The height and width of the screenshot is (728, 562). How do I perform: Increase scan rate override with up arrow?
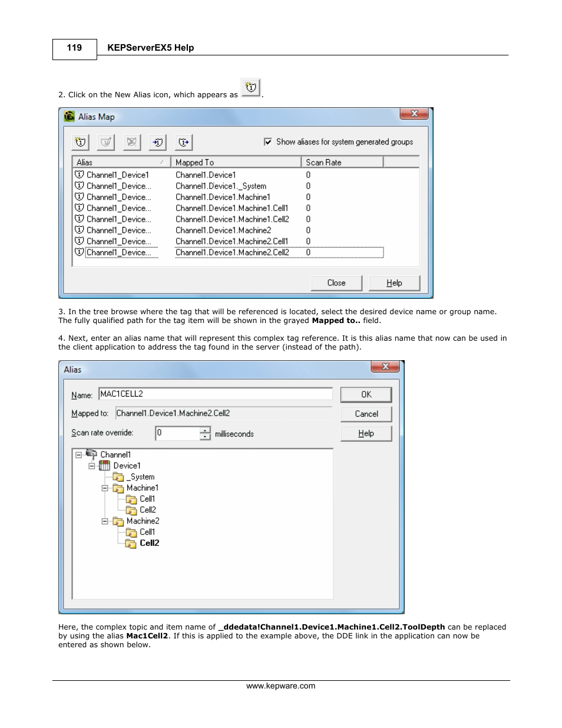click(205, 430)
